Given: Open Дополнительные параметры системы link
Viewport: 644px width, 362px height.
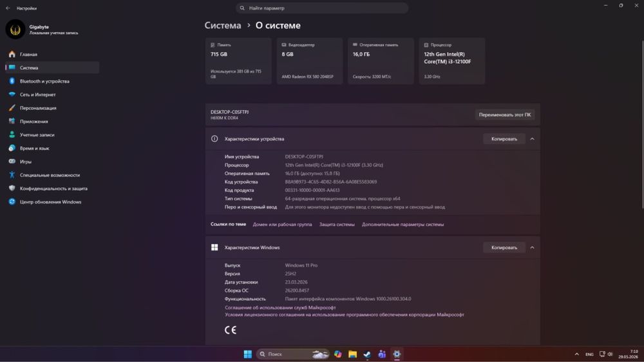Looking at the screenshot, I should pyautogui.click(x=403, y=224).
